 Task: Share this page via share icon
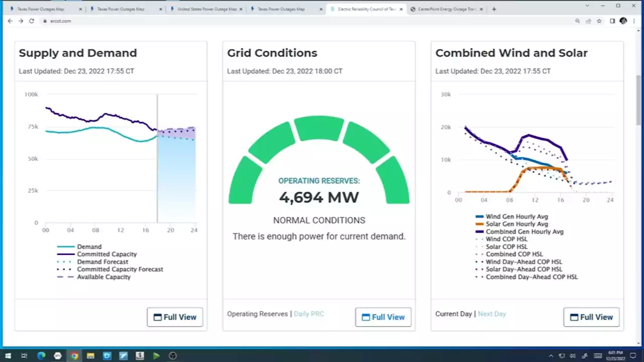[588, 21]
